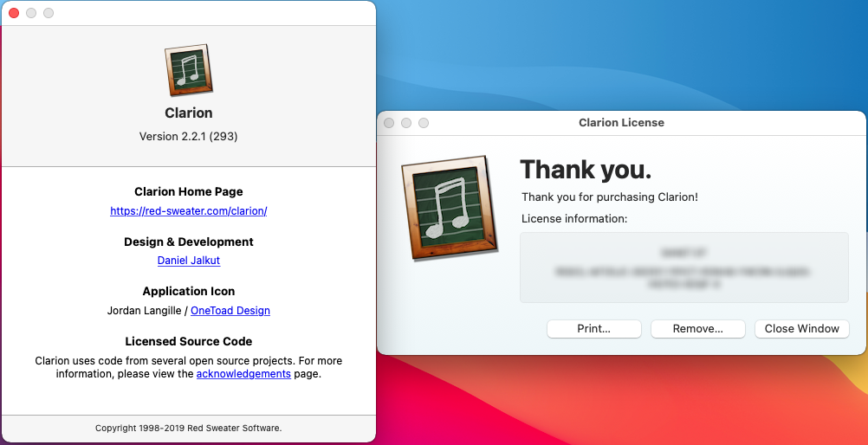The image size is (868, 445).
Task: Click the Clarion Home Page heading
Action: tap(189, 192)
